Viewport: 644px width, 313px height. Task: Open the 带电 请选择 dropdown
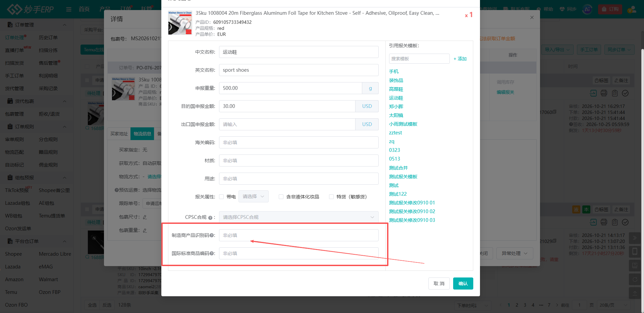click(254, 197)
